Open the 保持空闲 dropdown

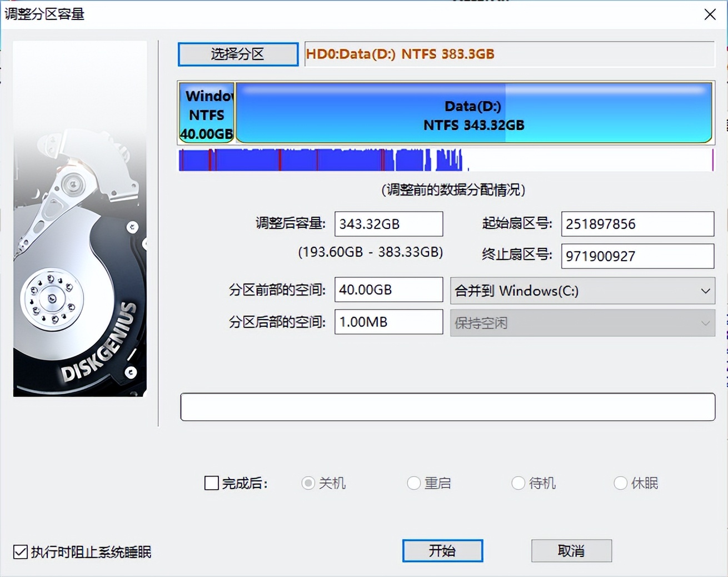click(x=582, y=322)
